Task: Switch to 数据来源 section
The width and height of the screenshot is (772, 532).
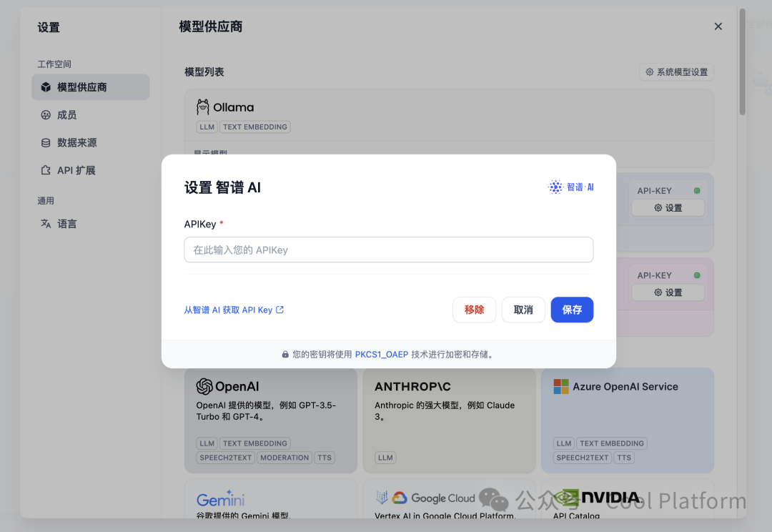Action: tap(76, 143)
